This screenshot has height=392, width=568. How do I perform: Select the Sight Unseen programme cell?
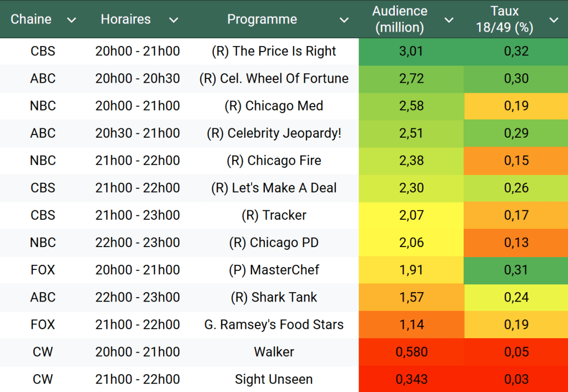pyautogui.click(x=274, y=379)
